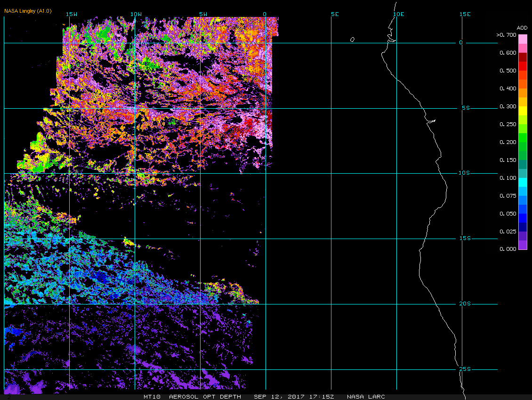The width and height of the screenshot is (532, 400).
Task: Select the 5W longitude label
Action: pos(203,14)
